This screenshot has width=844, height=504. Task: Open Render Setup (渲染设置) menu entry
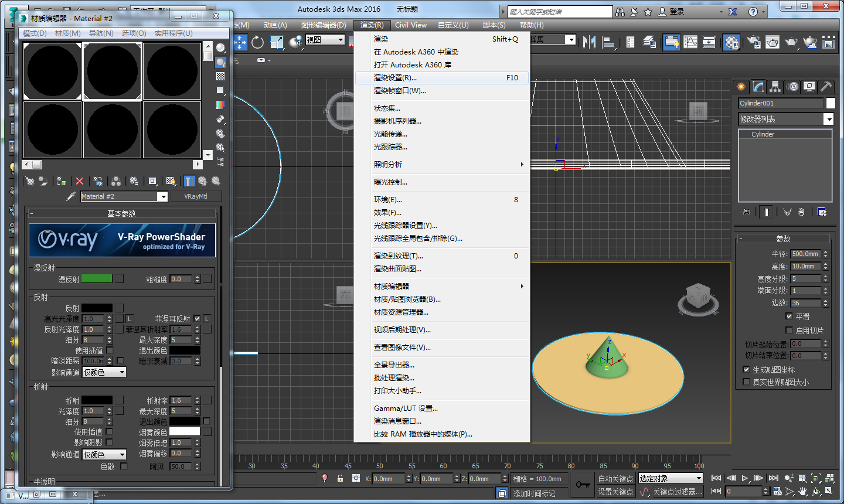[442, 77]
